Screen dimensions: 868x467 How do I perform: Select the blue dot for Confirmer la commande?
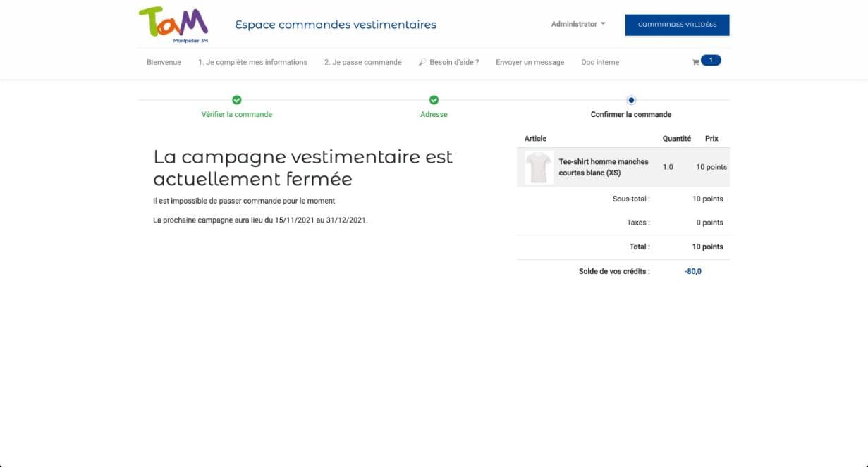[631, 100]
